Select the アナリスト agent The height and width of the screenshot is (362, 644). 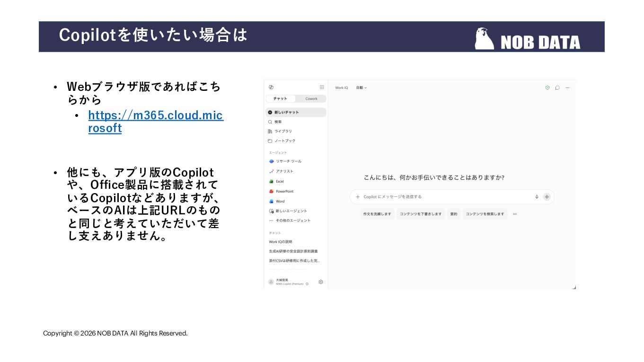[296, 171]
